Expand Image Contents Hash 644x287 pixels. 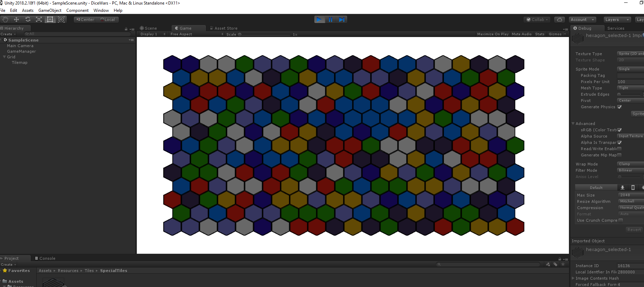pyautogui.click(x=573, y=278)
